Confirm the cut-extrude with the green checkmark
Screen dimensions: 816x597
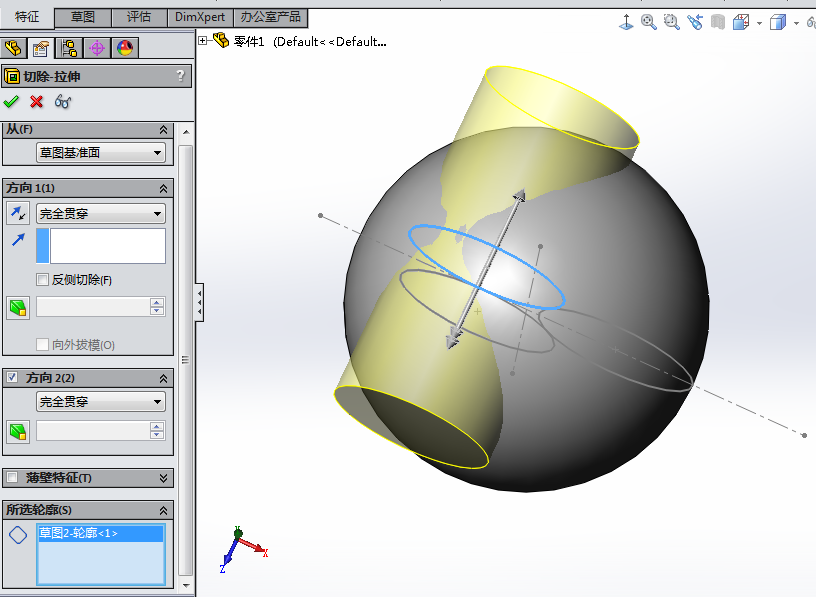click(x=12, y=101)
